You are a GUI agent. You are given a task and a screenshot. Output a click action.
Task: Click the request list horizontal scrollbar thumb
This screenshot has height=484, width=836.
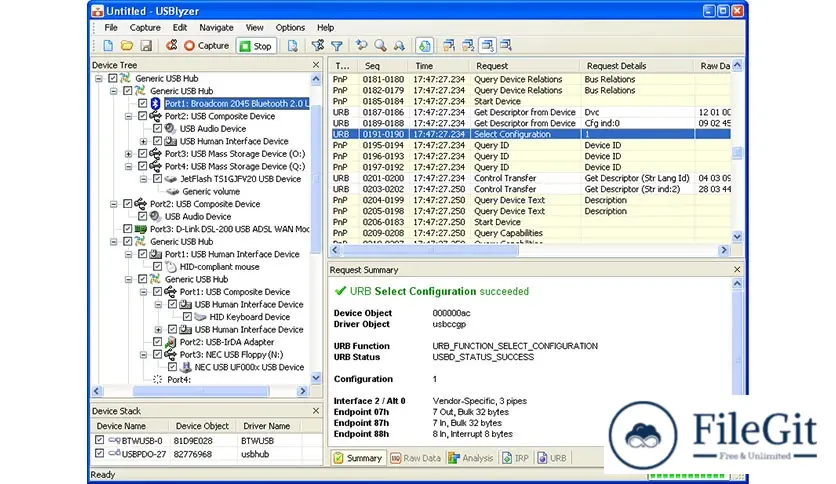point(430,249)
